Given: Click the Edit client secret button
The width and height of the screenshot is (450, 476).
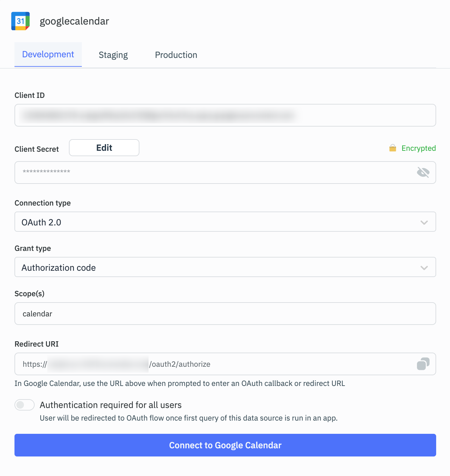Looking at the screenshot, I should pyautogui.click(x=104, y=148).
